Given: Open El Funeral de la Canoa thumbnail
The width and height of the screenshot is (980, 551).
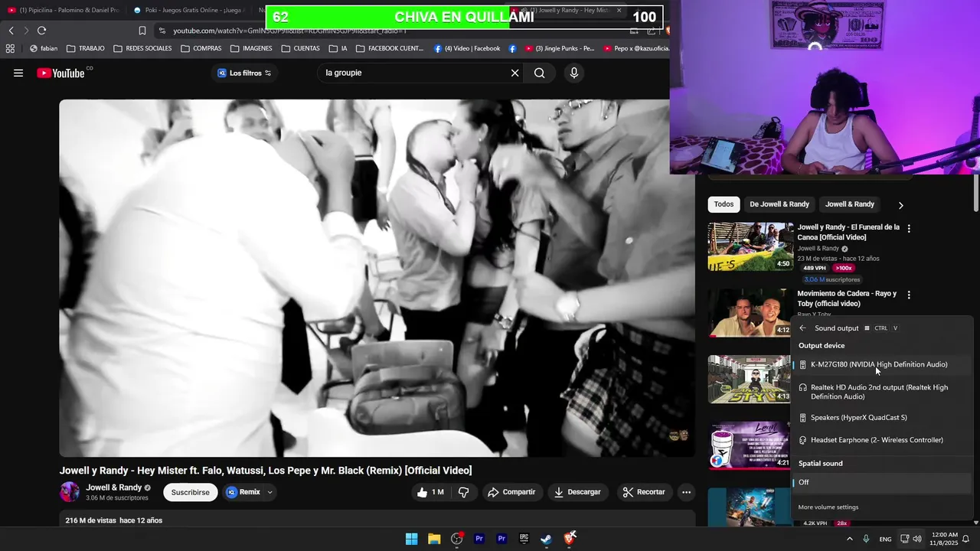Looking at the screenshot, I should tap(750, 246).
